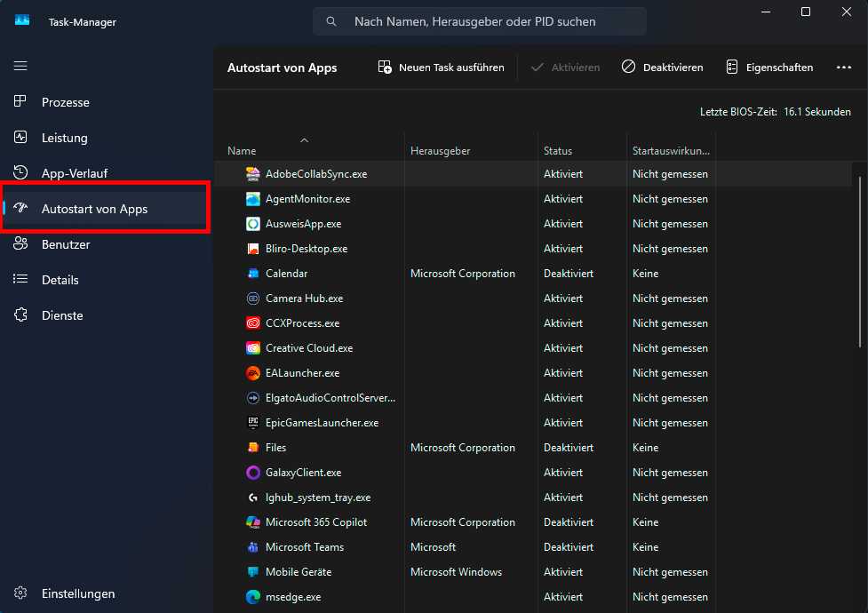Select the AgentMonitor.exe entry
The height and width of the screenshot is (613, 868).
[307, 199]
